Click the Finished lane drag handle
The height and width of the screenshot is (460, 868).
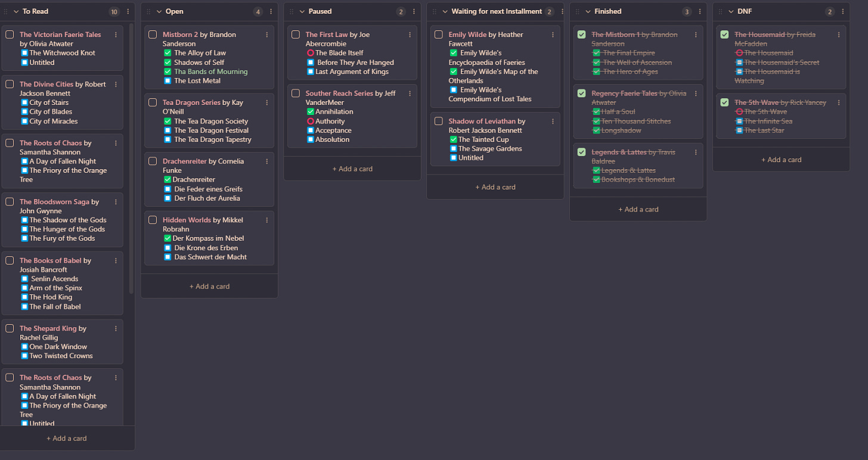[x=577, y=11]
